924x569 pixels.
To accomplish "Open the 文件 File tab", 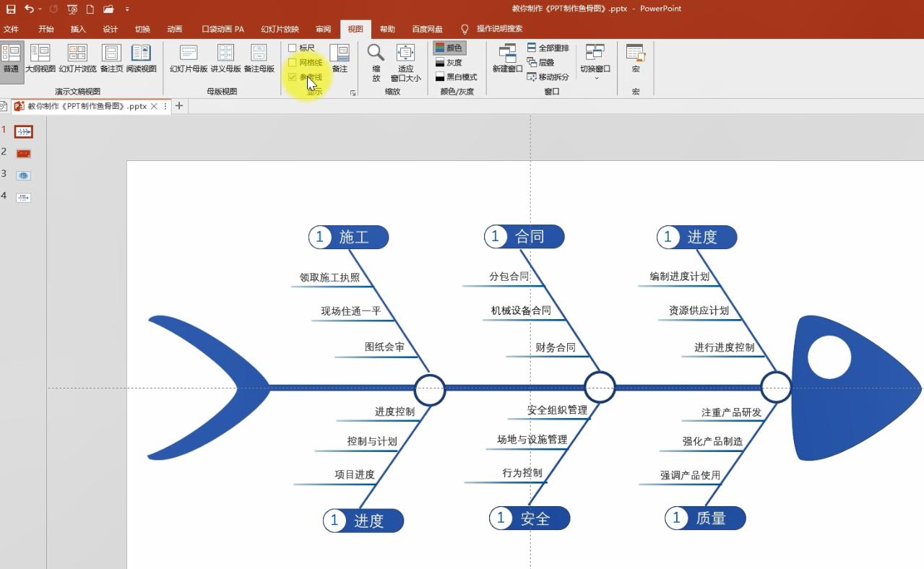I will (x=11, y=29).
